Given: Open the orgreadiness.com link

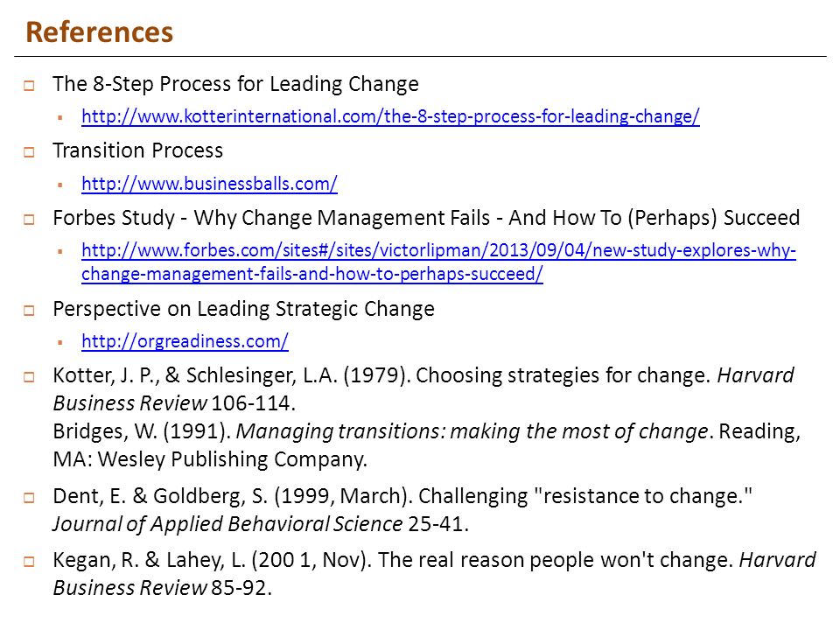Looking at the screenshot, I should tap(185, 341).
